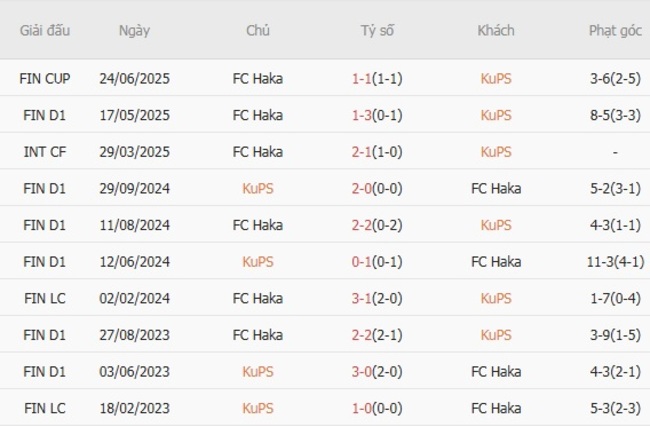Open the 3-1(2-0) score on 02/02/2024

click(x=377, y=298)
